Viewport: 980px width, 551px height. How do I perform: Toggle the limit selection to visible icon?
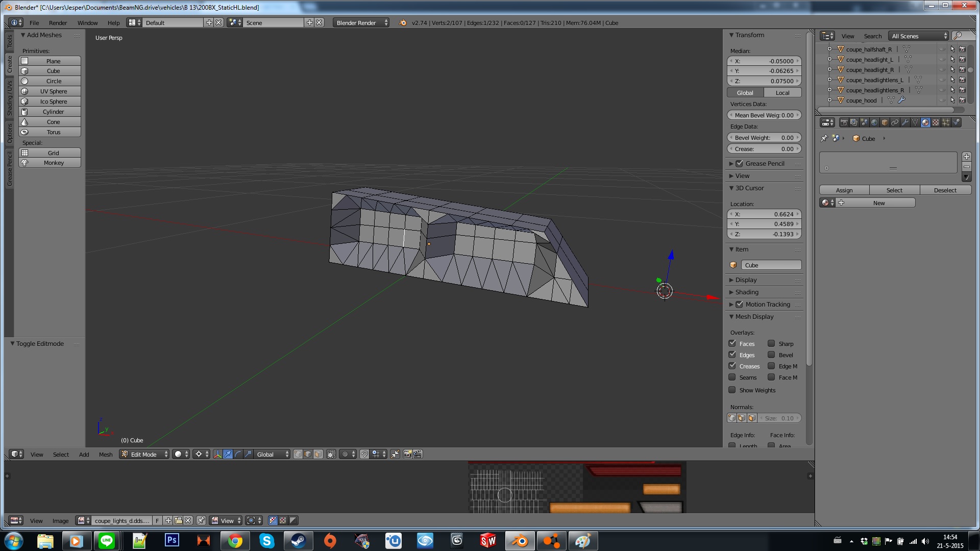[331, 454]
